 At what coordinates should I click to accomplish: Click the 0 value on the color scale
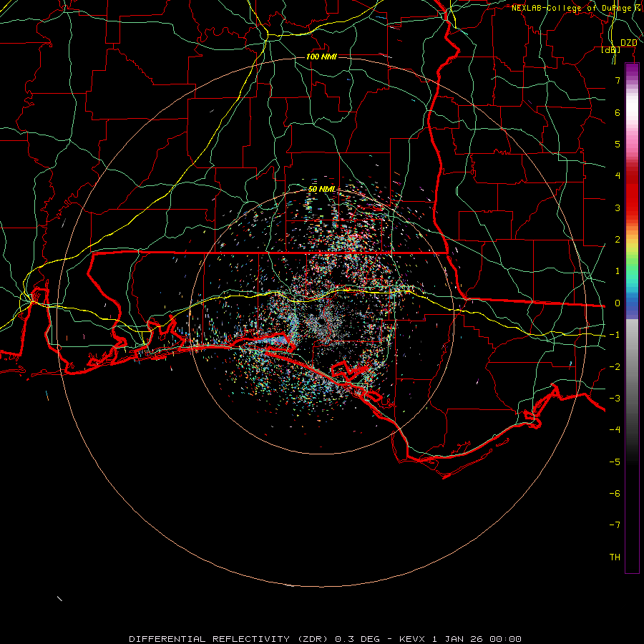point(618,303)
